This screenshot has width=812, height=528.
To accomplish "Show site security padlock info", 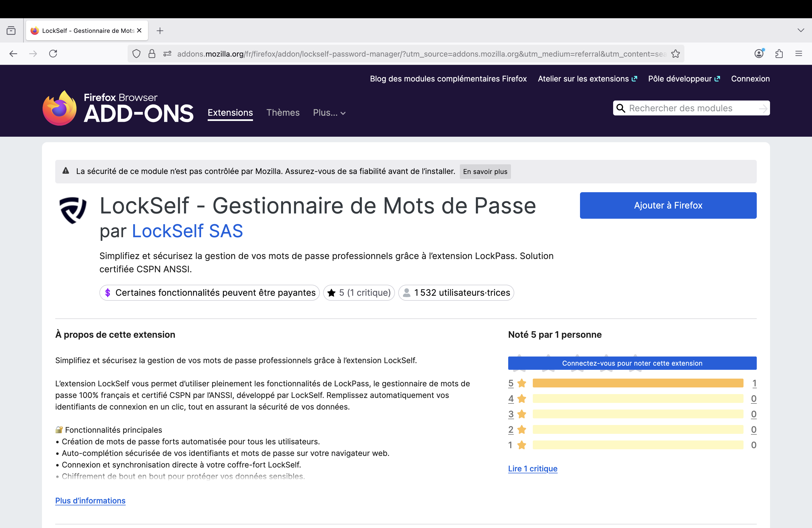I will pyautogui.click(x=152, y=54).
